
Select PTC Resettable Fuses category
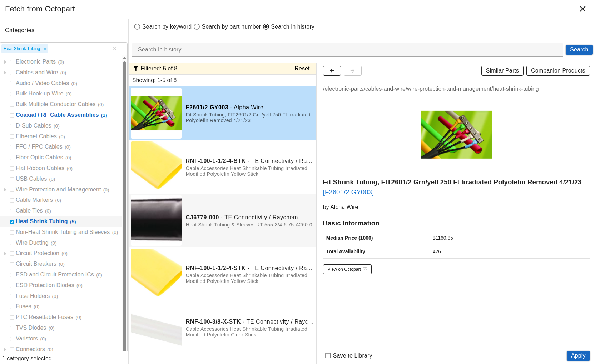pyautogui.click(x=44, y=317)
